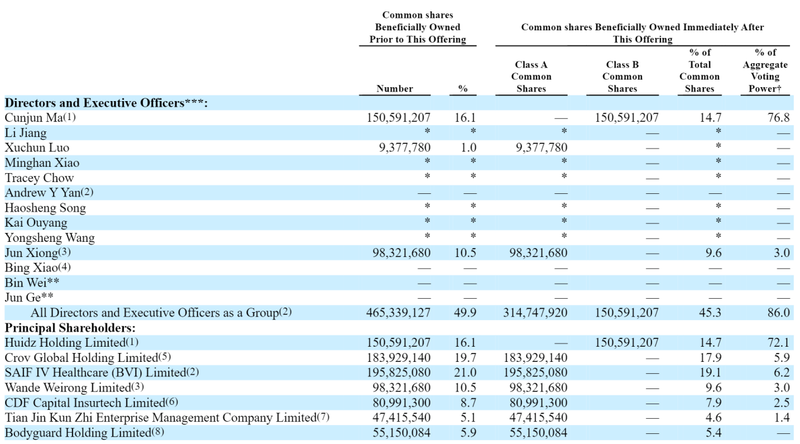
Task: Select the Jun Ge** name
Action: click(29, 298)
